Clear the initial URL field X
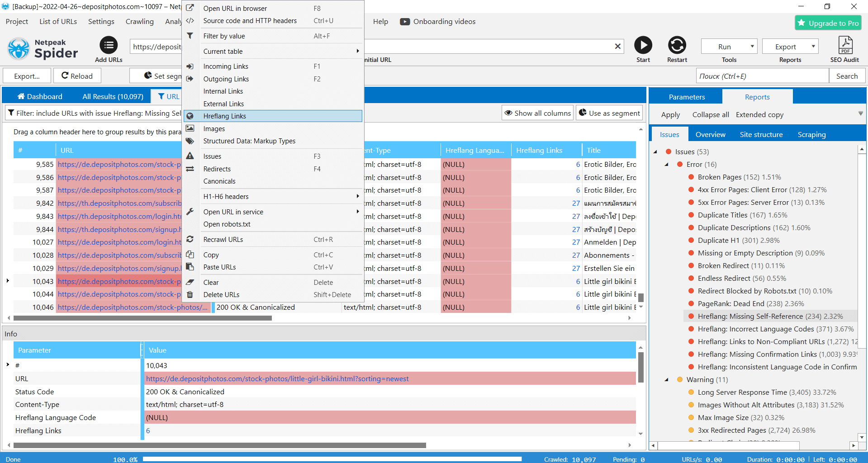The width and height of the screenshot is (868, 463). point(617,46)
